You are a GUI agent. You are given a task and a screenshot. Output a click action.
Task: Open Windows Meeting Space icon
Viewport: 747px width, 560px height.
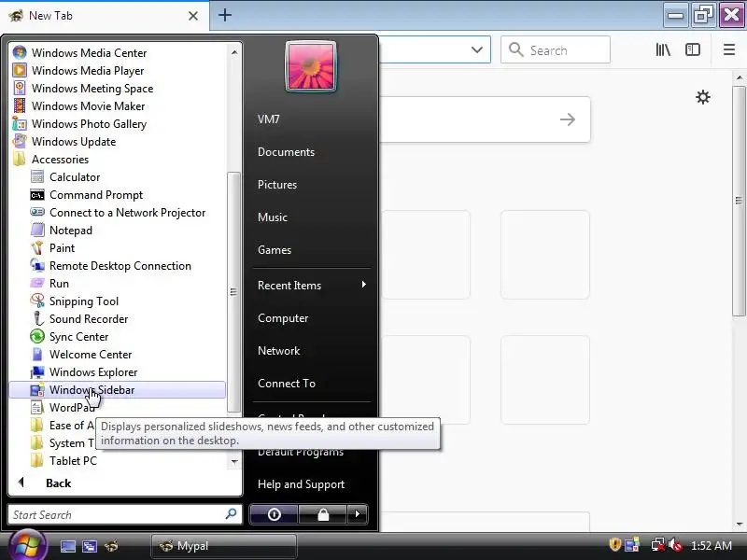(20, 88)
